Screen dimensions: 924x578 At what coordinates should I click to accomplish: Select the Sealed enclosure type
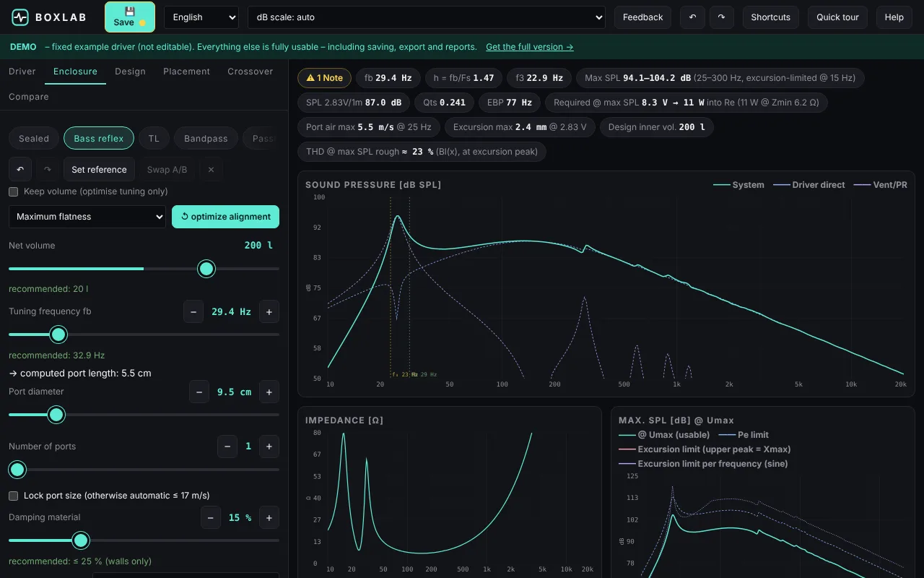tap(34, 139)
